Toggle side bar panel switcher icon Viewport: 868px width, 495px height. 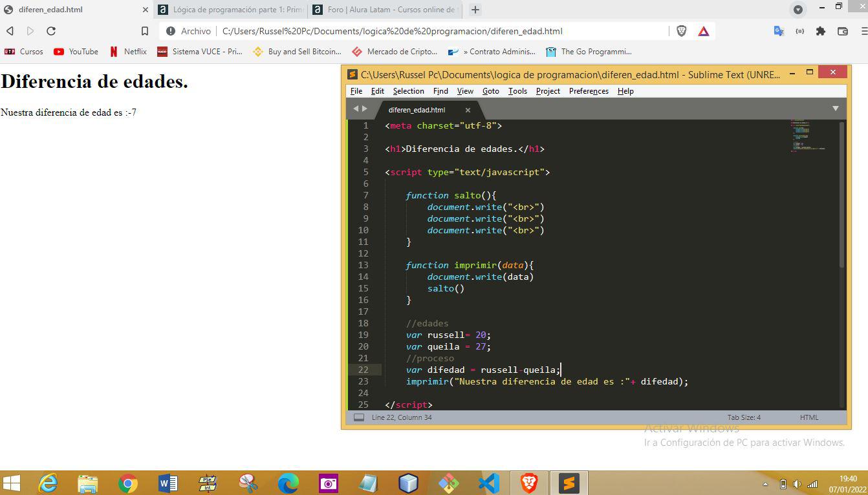click(359, 417)
